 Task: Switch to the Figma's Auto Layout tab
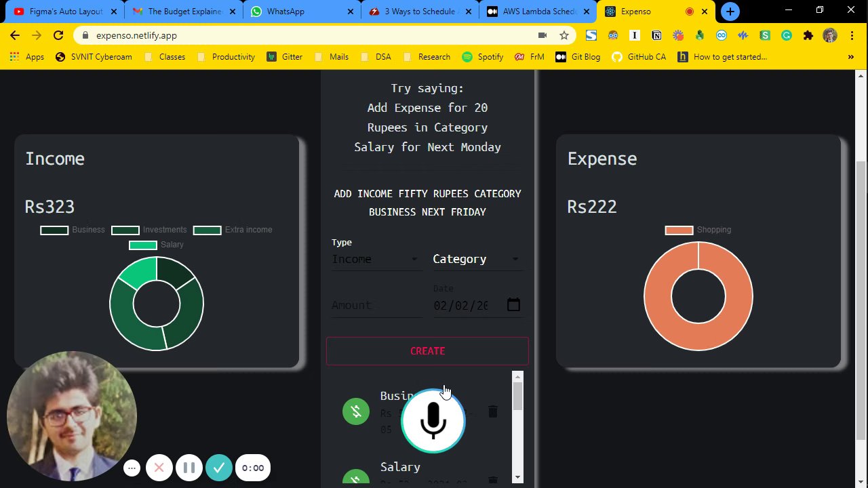pyautogui.click(x=64, y=12)
